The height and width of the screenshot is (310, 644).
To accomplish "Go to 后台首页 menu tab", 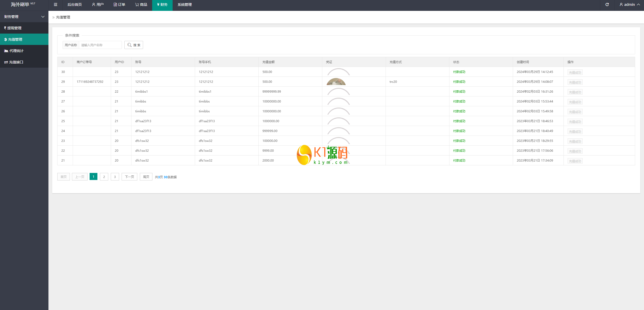I will pyautogui.click(x=74, y=5).
